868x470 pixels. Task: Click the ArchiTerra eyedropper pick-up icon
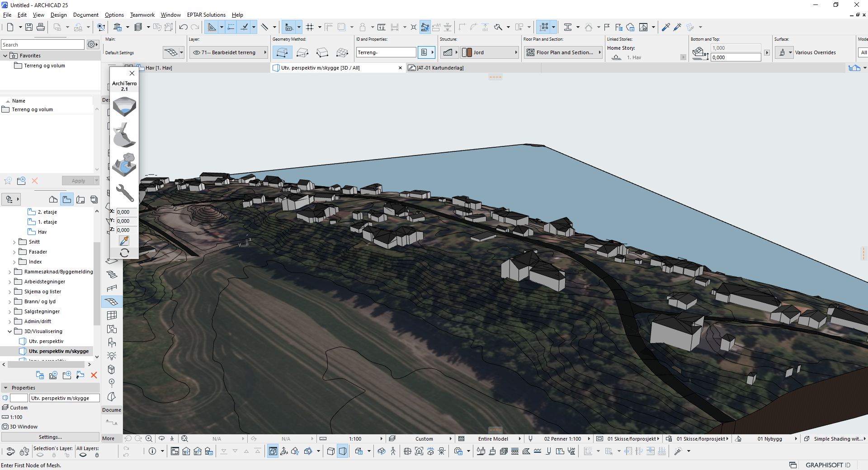pos(124,241)
